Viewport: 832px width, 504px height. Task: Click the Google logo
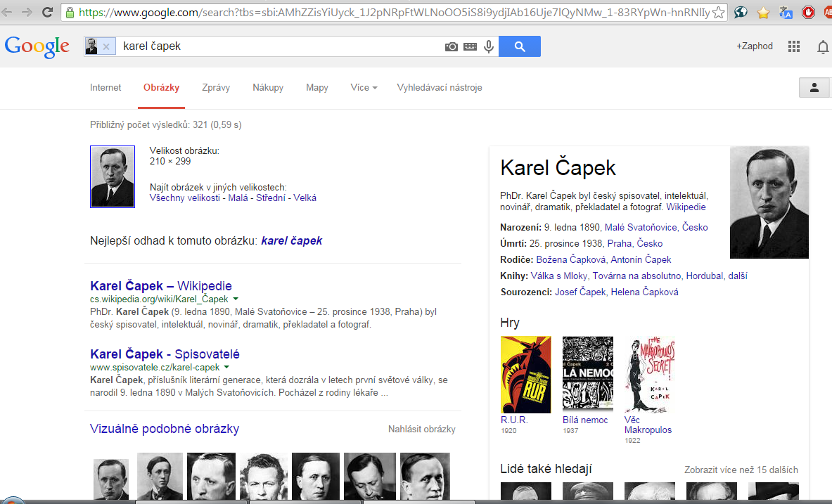click(x=37, y=46)
